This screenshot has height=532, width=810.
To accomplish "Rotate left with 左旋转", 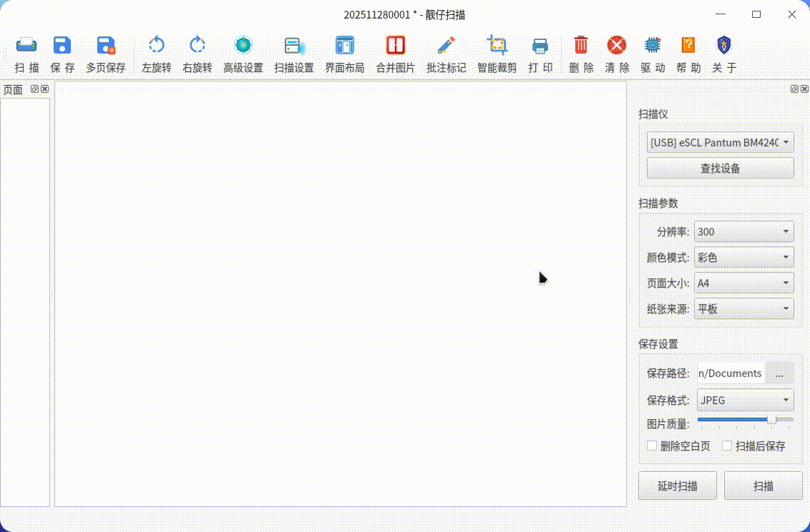I will tap(157, 46).
